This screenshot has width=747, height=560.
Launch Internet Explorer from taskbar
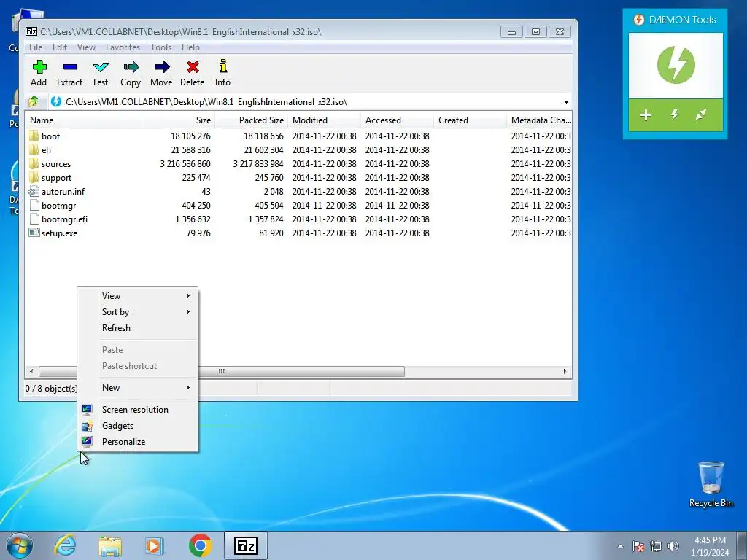[x=65, y=545]
